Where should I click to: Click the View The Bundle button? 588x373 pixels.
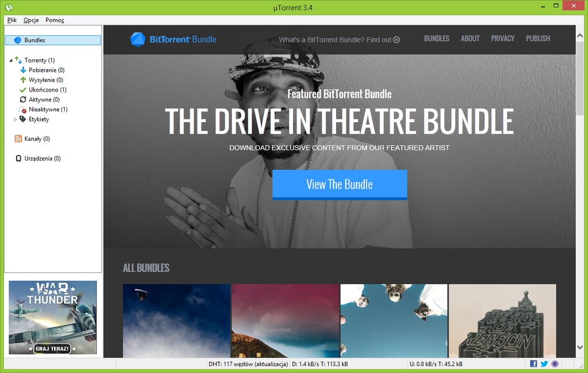[340, 184]
